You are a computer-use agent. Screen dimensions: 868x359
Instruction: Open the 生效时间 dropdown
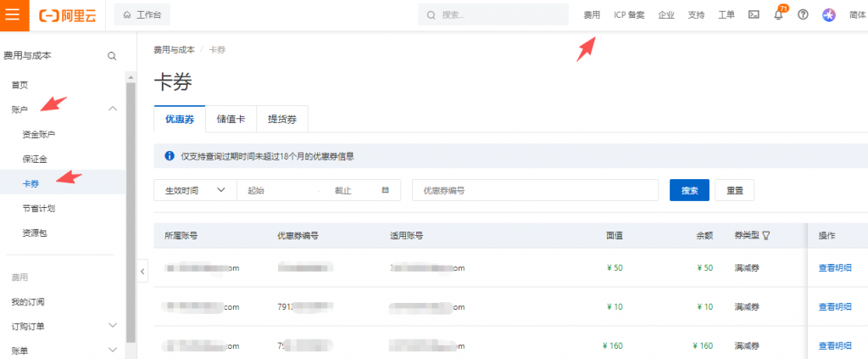(194, 190)
